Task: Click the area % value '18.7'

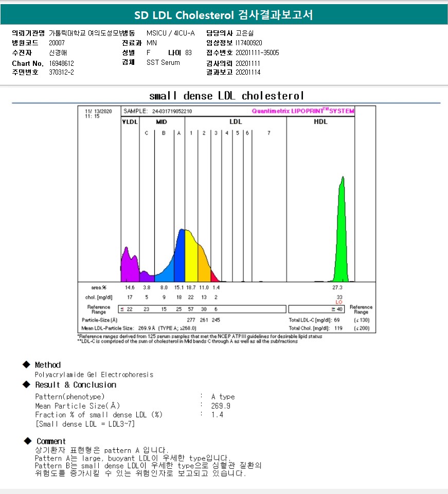Action: click(x=191, y=288)
